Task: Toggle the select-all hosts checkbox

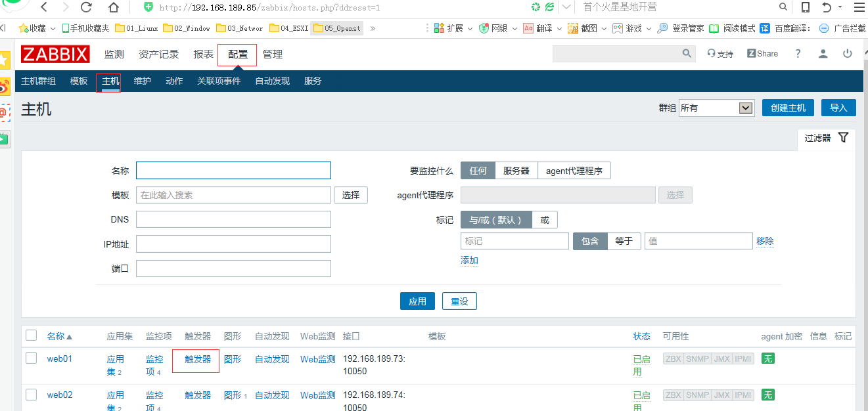Action: point(31,335)
